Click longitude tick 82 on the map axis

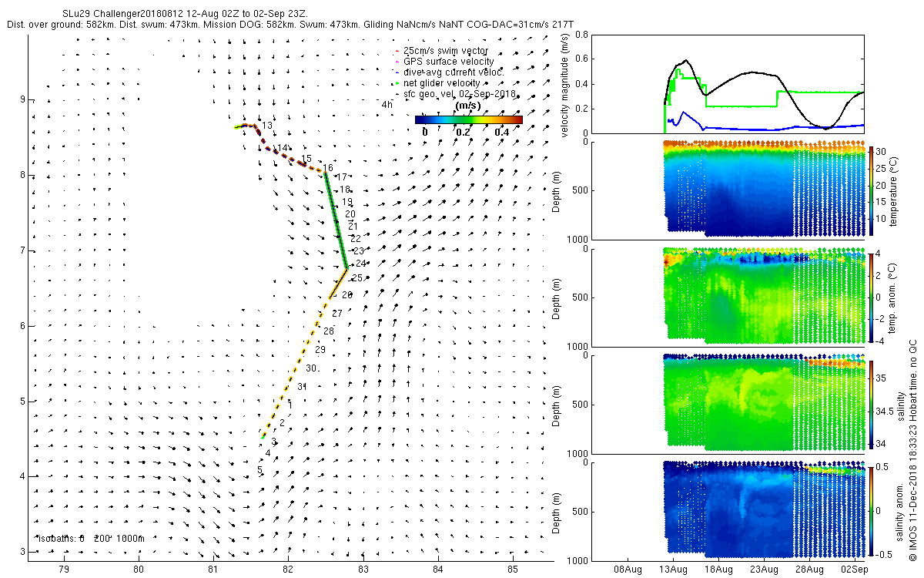[288, 570]
